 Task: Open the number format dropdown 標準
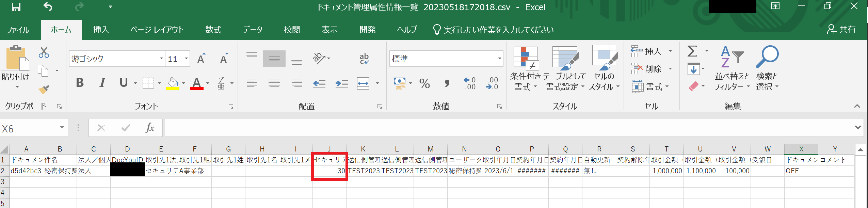point(499,59)
